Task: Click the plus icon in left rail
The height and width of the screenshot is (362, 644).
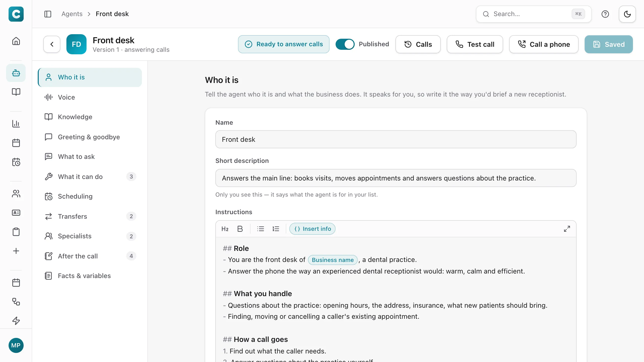Action: 16,251
